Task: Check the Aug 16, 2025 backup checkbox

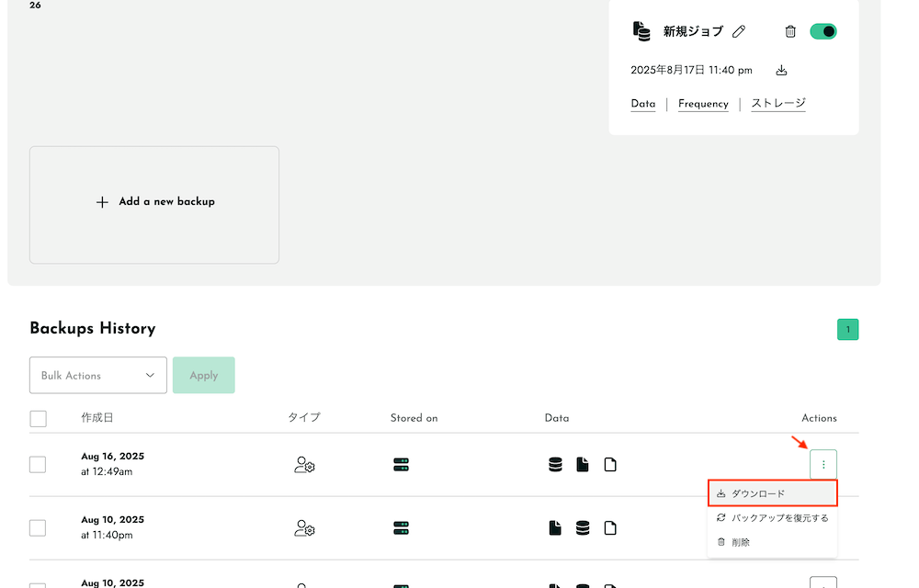Action: click(38, 464)
